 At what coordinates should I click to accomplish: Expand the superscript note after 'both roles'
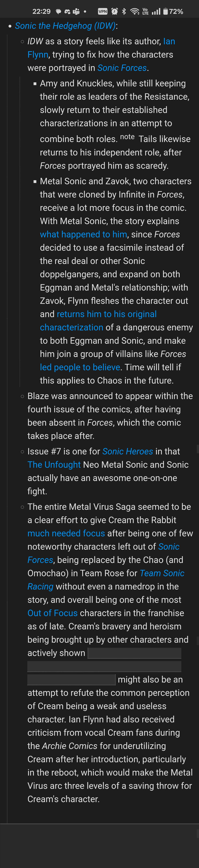(x=127, y=137)
